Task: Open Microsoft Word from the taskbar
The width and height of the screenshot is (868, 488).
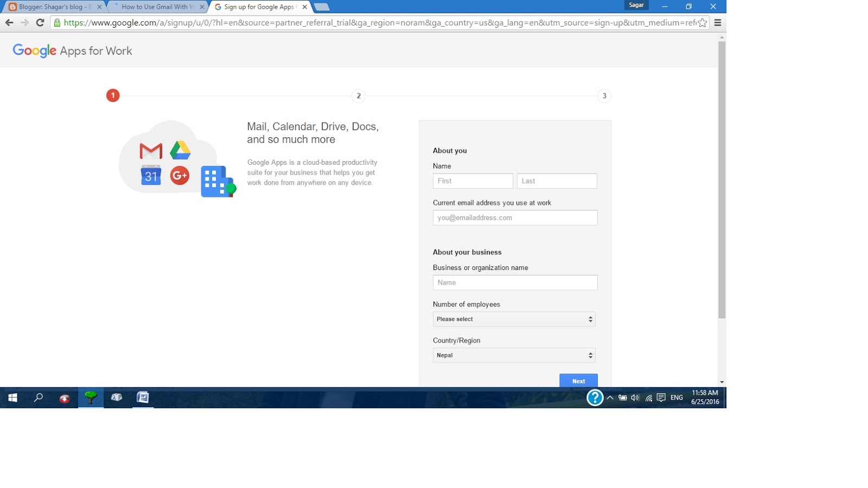Action: click(x=143, y=397)
